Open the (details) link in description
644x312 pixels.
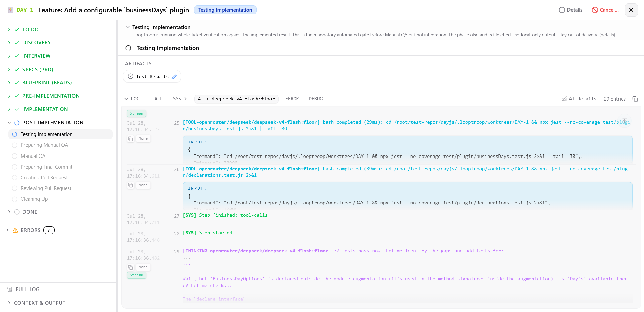(607, 35)
